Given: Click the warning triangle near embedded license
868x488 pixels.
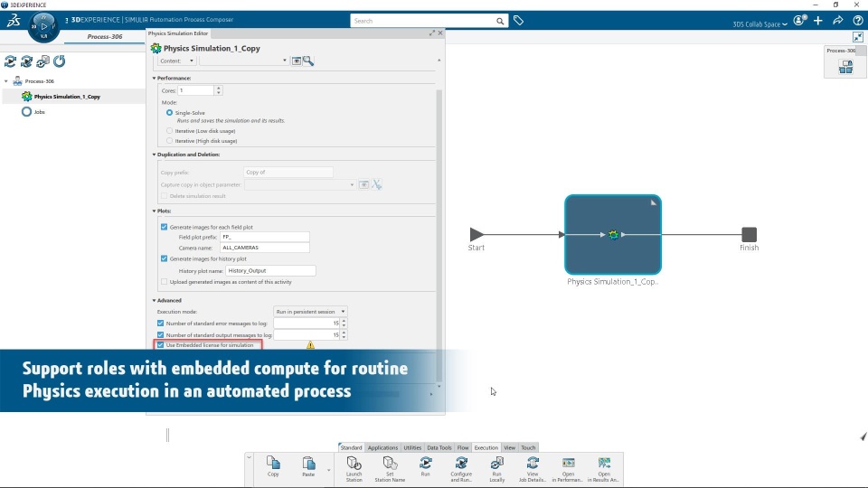Looking at the screenshot, I should 310,344.
